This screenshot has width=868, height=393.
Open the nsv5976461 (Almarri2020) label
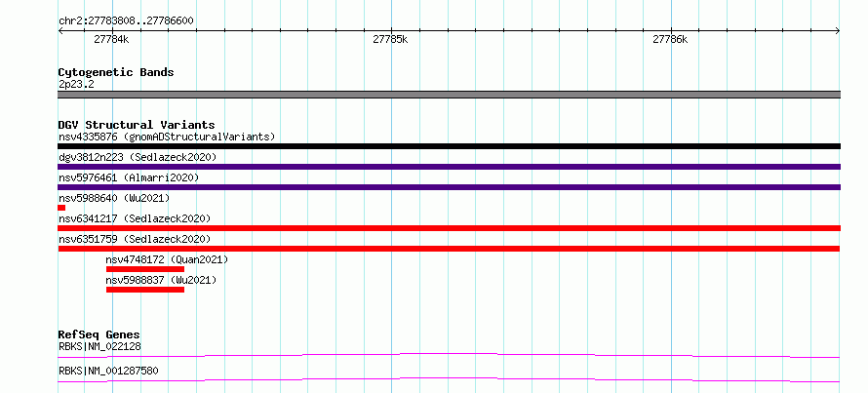click(x=129, y=177)
